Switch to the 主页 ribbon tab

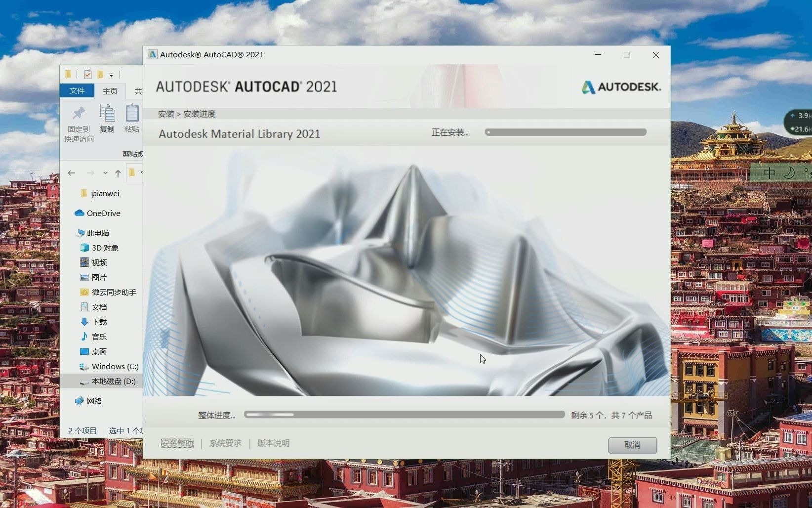click(110, 91)
